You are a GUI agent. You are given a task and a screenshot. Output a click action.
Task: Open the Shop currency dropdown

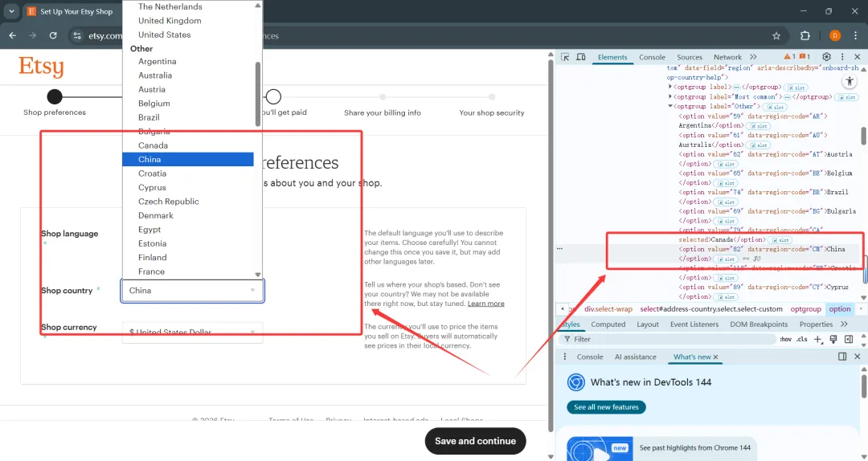click(x=192, y=332)
